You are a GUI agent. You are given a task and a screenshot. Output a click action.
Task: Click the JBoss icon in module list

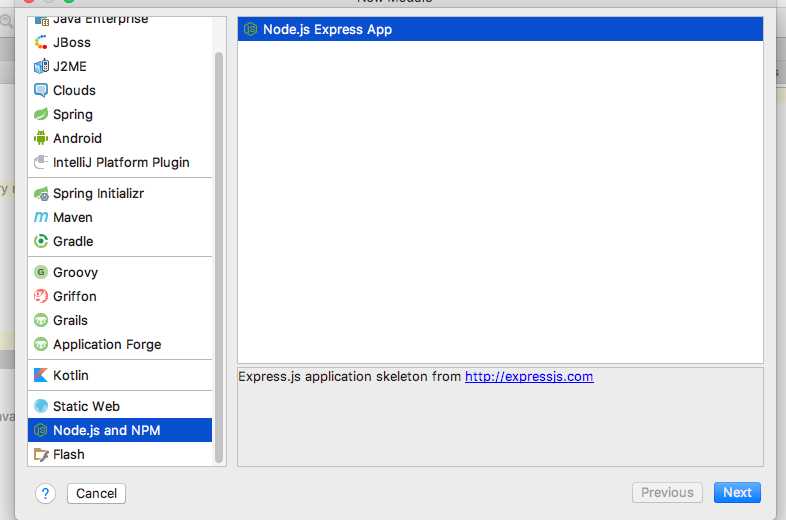41,43
